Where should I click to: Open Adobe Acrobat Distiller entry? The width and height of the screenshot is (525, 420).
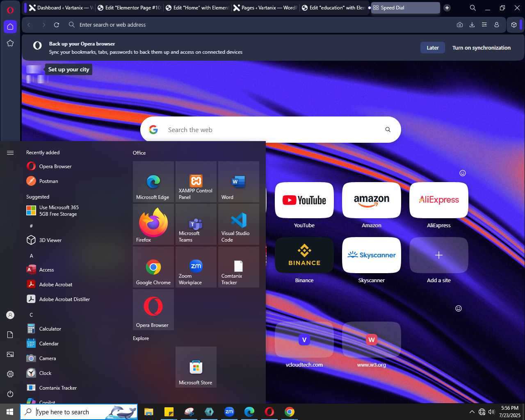pos(74,299)
